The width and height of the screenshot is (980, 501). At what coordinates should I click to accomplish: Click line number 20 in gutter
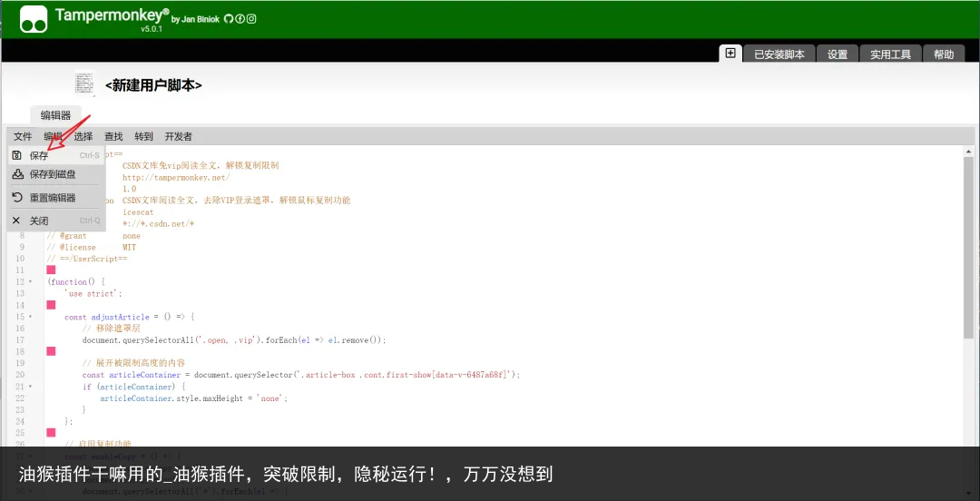(19, 375)
